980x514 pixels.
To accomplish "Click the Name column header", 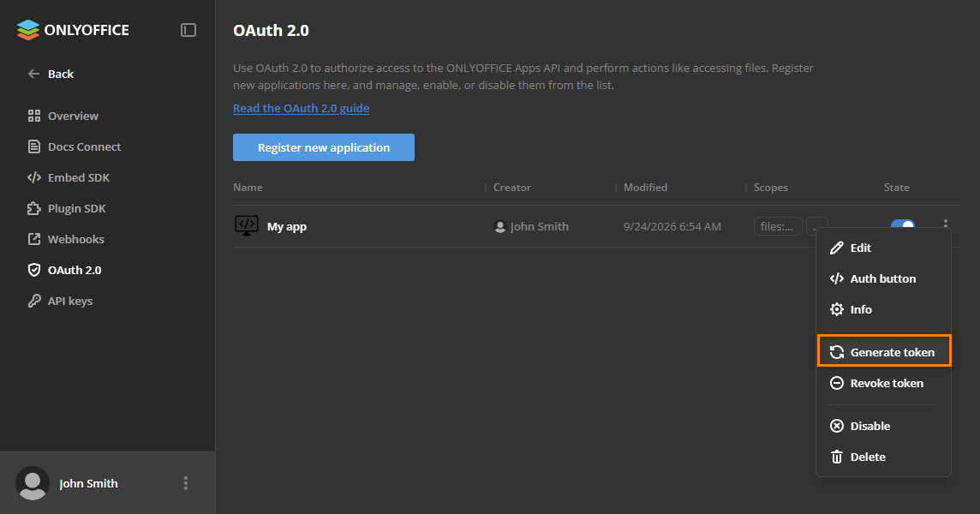I will (x=248, y=187).
